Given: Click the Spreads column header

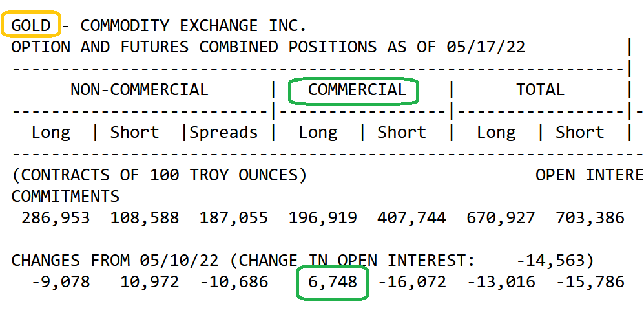Looking at the screenshot, I should 223,133.
